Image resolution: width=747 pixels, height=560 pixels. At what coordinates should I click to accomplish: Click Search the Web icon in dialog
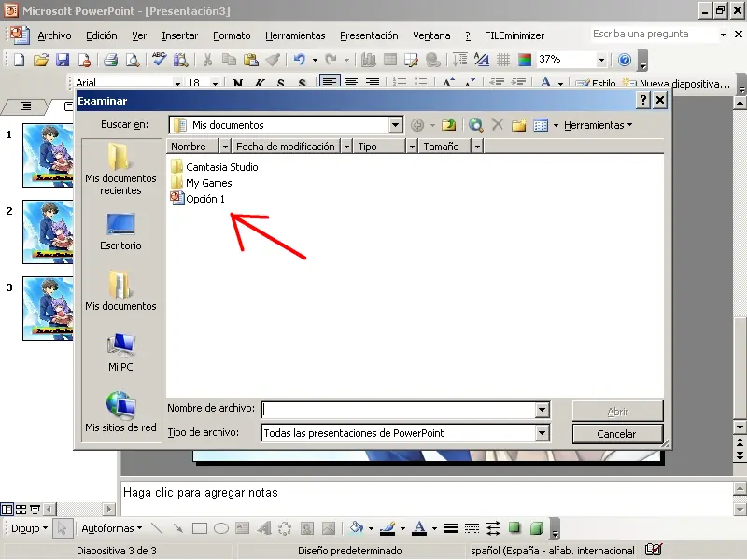click(x=475, y=125)
